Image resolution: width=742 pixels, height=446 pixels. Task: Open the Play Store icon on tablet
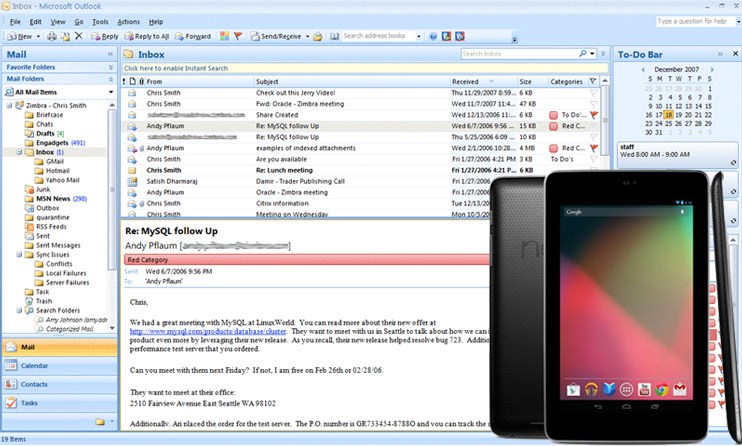point(573,389)
